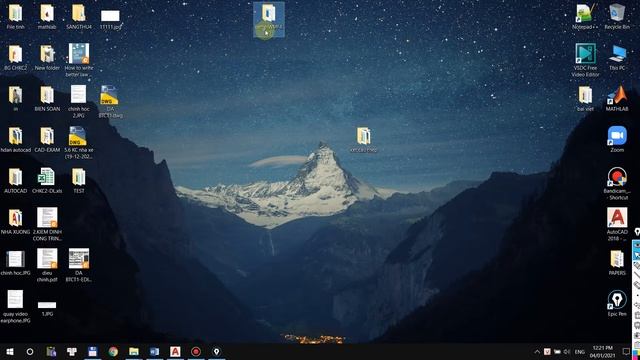Open Epic Pen from the taskbar
This screenshot has height=360, width=640.
[x=216, y=351]
